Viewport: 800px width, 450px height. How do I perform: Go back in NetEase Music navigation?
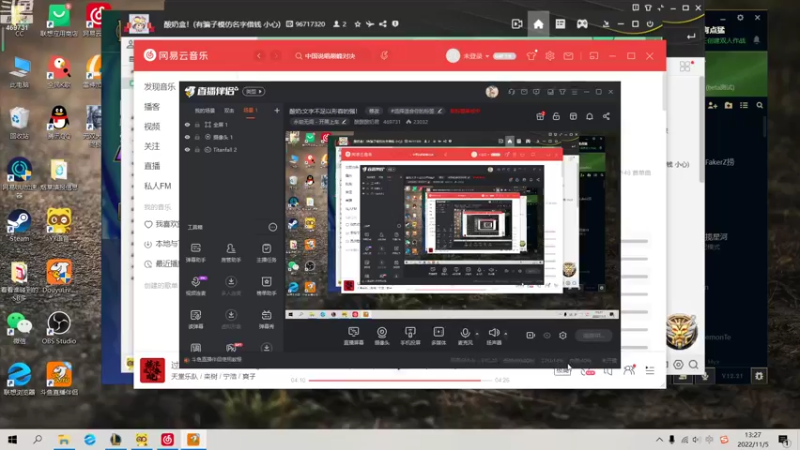259,56
